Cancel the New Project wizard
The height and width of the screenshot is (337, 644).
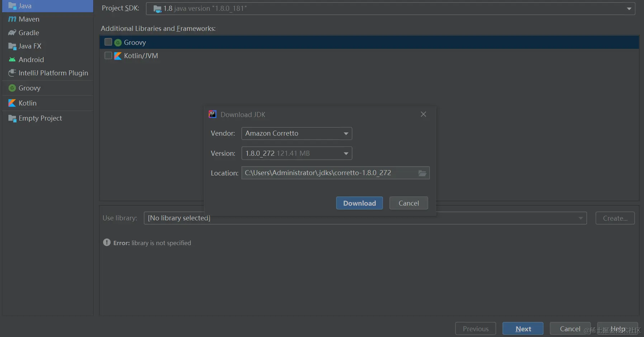[570, 329]
